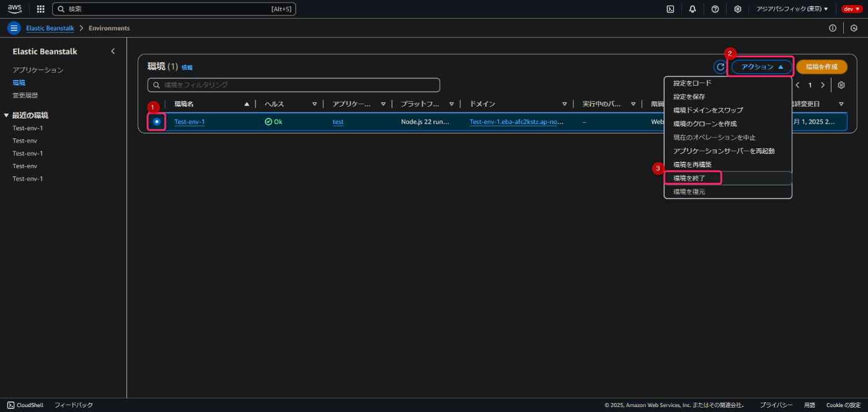The width and height of the screenshot is (868, 412).
Task: Collapse the 最近の環境 section
Action: (x=6, y=115)
